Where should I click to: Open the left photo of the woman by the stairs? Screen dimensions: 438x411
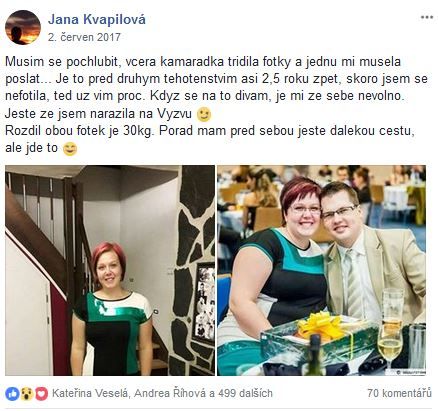pyautogui.click(x=110, y=270)
